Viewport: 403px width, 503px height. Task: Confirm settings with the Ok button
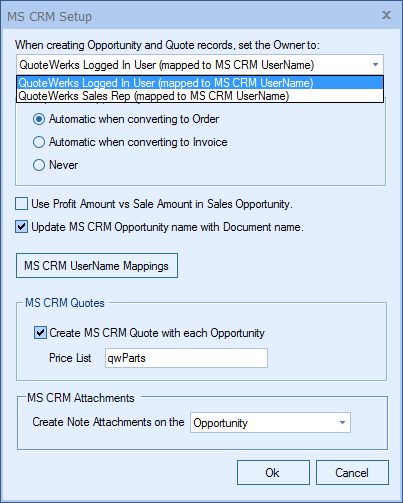[273, 473]
